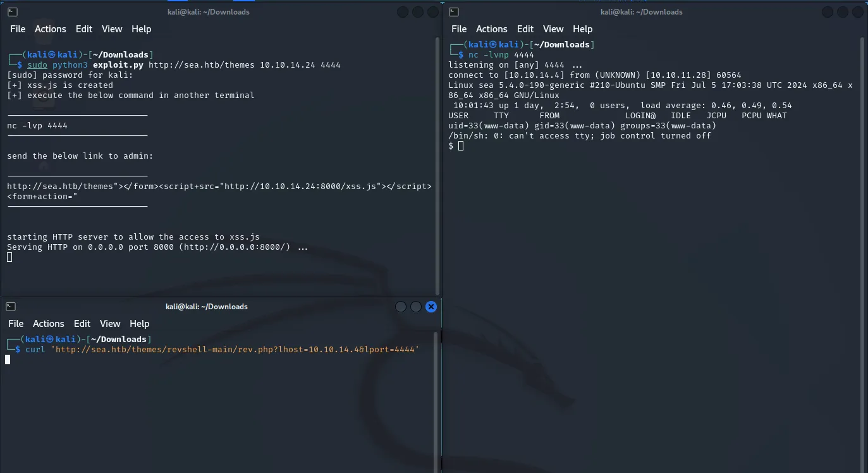
Task: Close the top-right netcat listener terminal
Action: pyautogui.click(x=857, y=12)
